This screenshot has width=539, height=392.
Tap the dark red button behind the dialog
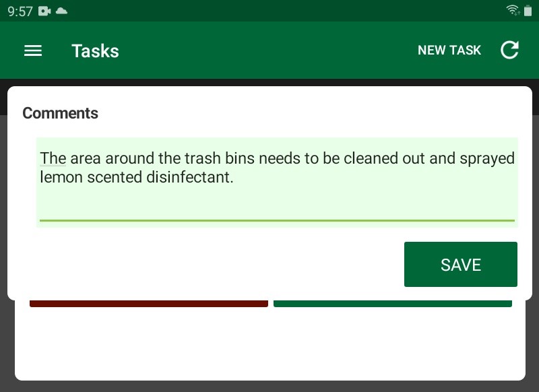tap(148, 304)
